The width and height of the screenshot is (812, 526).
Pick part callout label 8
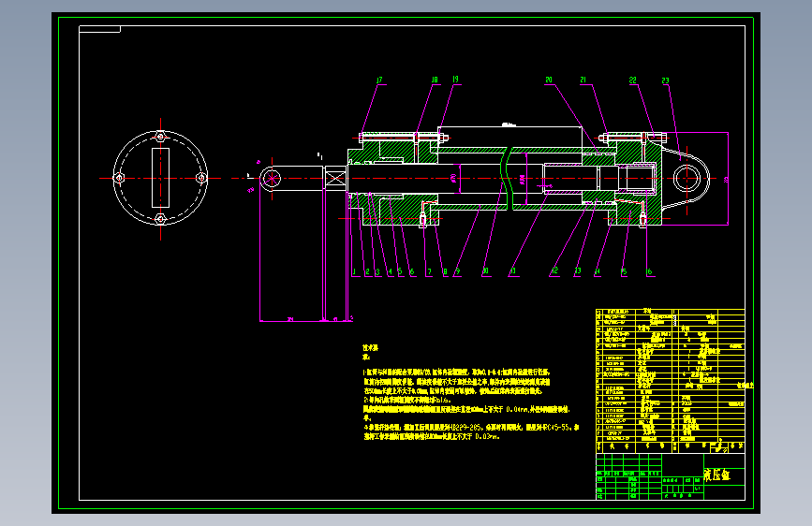(445, 271)
